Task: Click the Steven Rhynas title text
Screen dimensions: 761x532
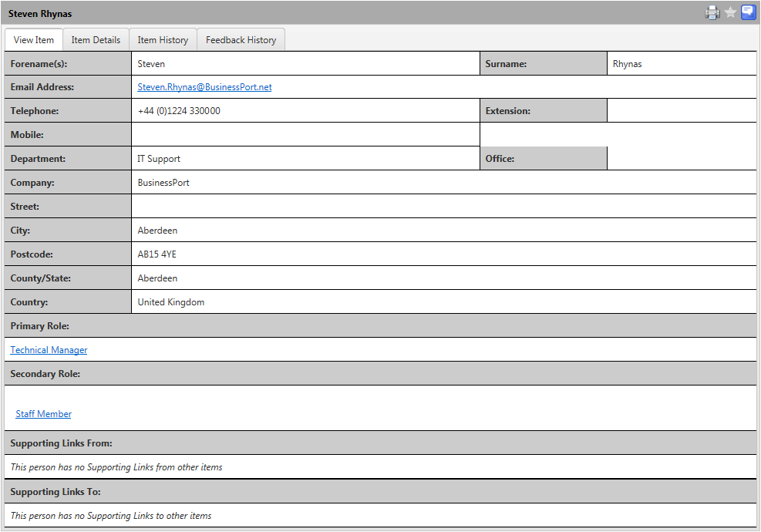Action: pos(40,14)
